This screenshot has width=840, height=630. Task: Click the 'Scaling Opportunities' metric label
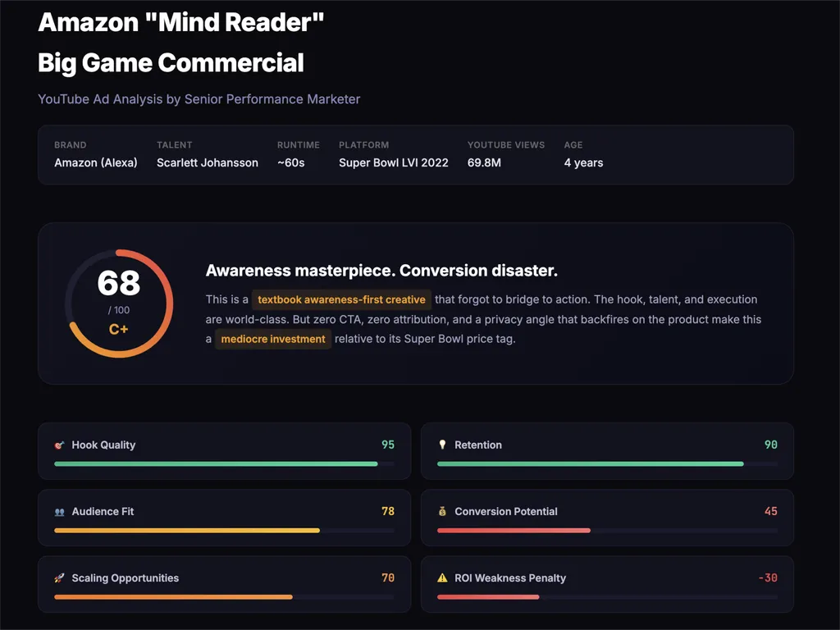[126, 578]
